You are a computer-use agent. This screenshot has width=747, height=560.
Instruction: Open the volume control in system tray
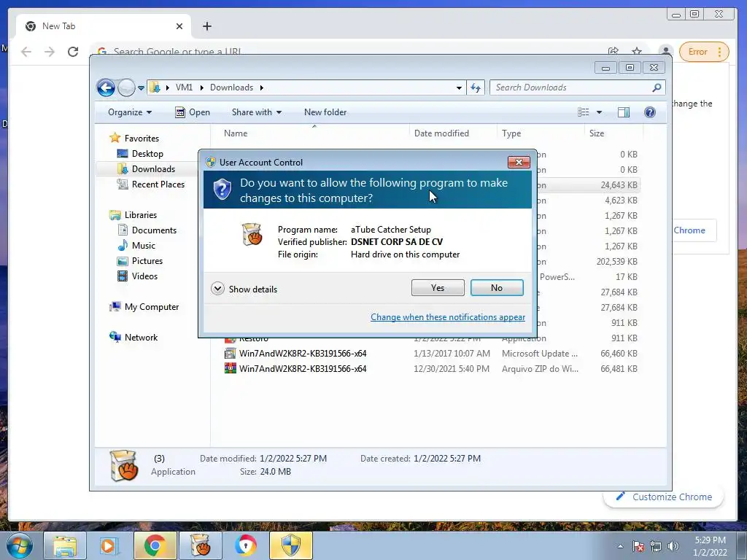[x=673, y=546]
